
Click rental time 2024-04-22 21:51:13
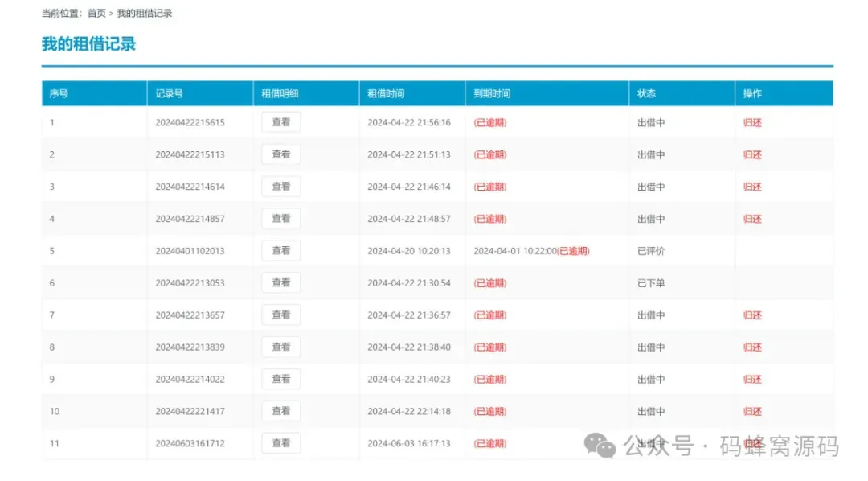tap(409, 155)
